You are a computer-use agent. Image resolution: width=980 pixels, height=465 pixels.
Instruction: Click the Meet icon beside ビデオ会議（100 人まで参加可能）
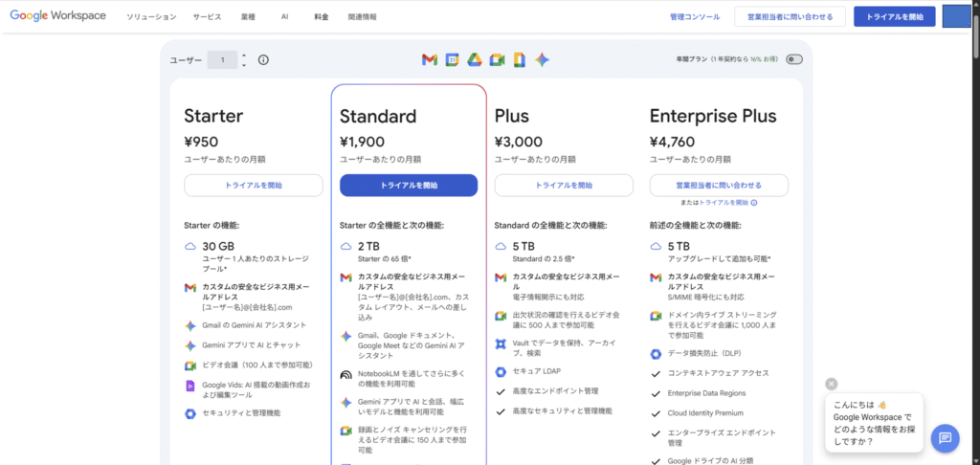click(190, 365)
